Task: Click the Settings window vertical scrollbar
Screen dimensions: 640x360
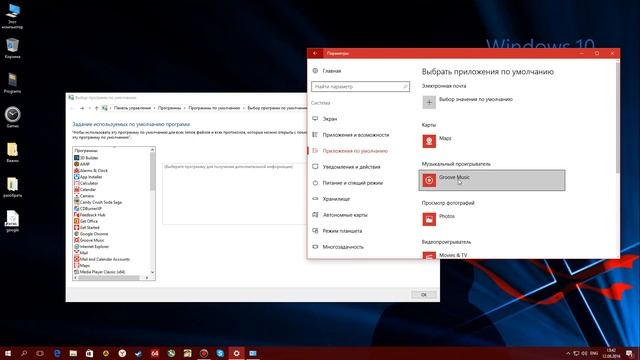Action: click(x=617, y=118)
